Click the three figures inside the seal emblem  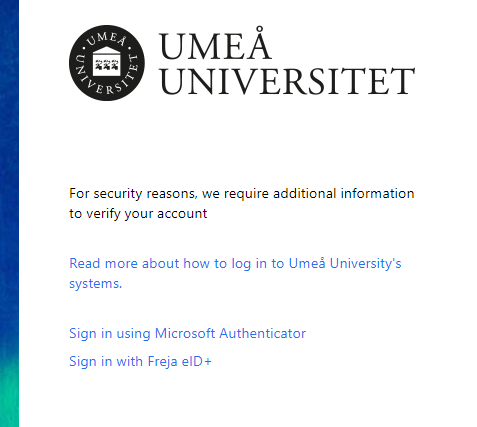107,65
